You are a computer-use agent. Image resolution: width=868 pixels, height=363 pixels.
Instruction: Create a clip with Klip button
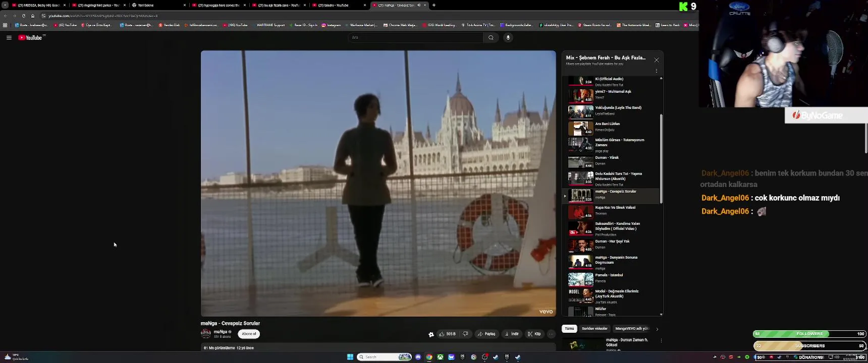click(x=534, y=334)
